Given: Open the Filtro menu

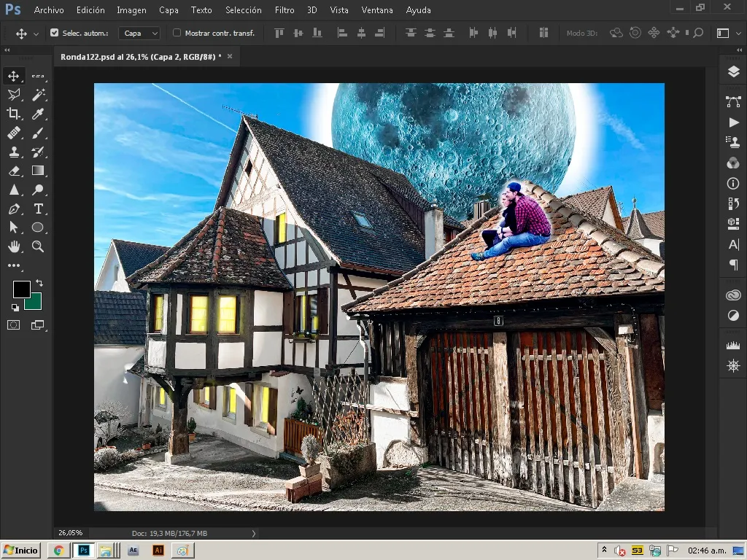Looking at the screenshot, I should tap(285, 10).
